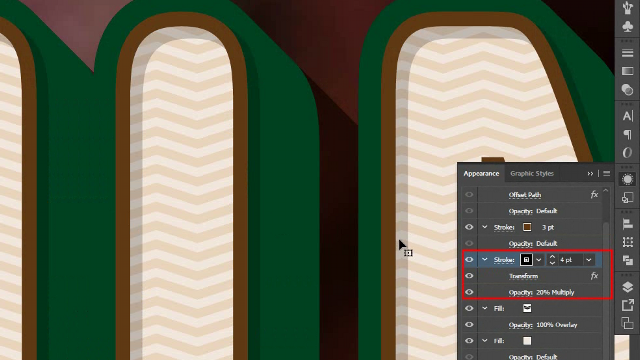Viewport: 640px width, 360px height.
Task: Click the stroke weight up/down stepper
Action: (552, 260)
